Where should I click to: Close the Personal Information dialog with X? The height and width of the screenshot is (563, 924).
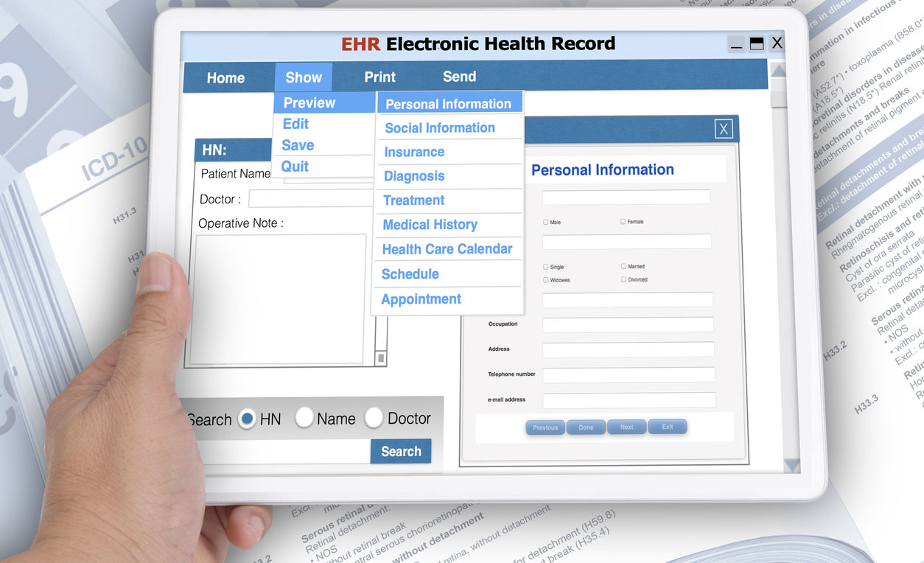tap(724, 129)
